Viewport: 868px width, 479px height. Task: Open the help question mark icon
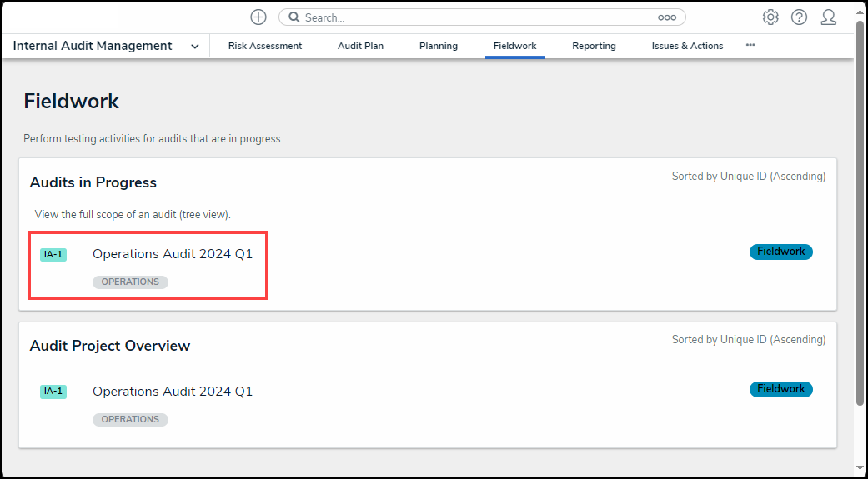tap(799, 17)
